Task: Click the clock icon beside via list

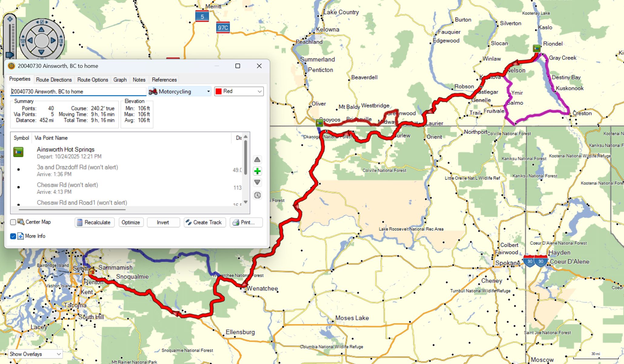Action: point(257,195)
